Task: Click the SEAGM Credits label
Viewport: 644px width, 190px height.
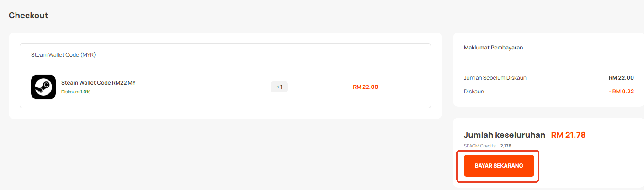Action: pos(480,146)
